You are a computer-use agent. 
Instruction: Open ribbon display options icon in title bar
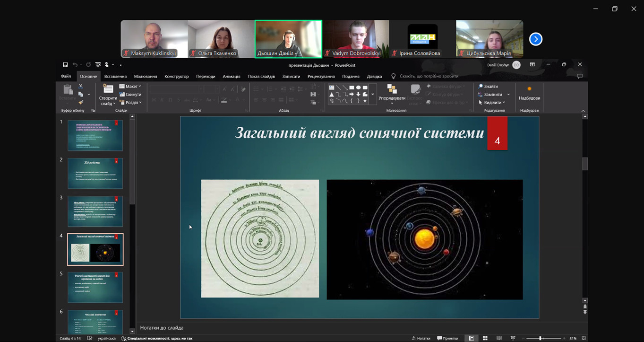tap(532, 65)
